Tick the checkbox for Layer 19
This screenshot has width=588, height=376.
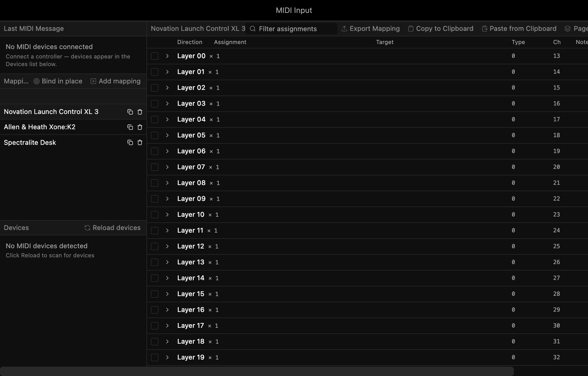pyautogui.click(x=155, y=357)
